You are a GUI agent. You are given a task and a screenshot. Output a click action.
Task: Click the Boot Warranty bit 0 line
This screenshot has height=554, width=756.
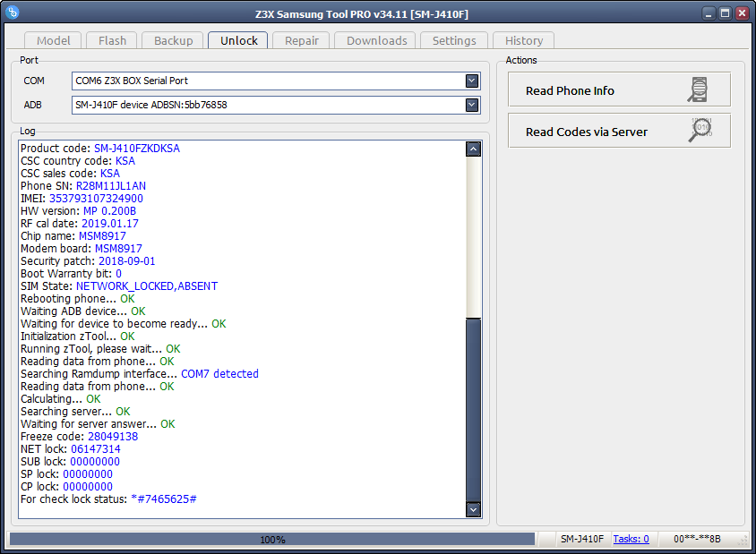[x=72, y=274]
